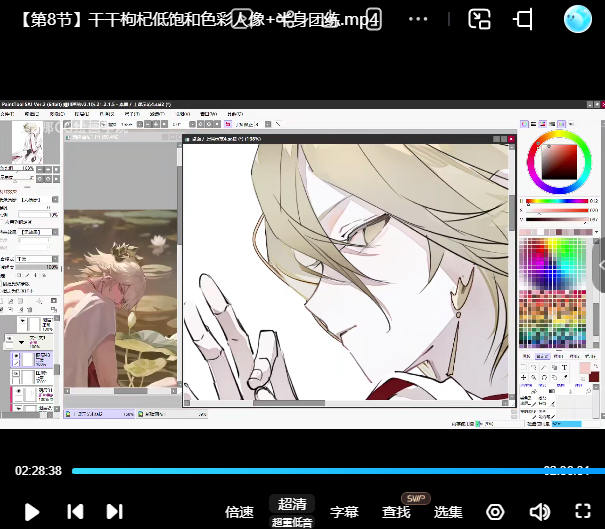Expand the top layer folder arrow

[x=22, y=321]
